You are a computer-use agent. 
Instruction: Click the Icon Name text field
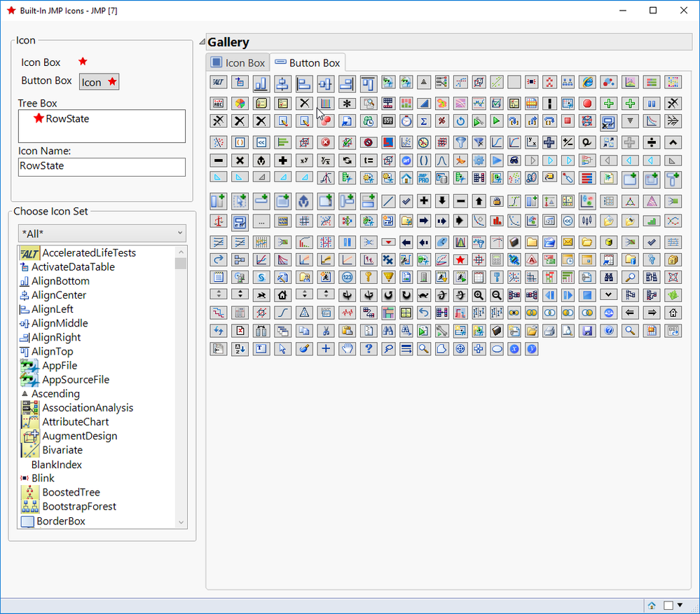[102, 167]
